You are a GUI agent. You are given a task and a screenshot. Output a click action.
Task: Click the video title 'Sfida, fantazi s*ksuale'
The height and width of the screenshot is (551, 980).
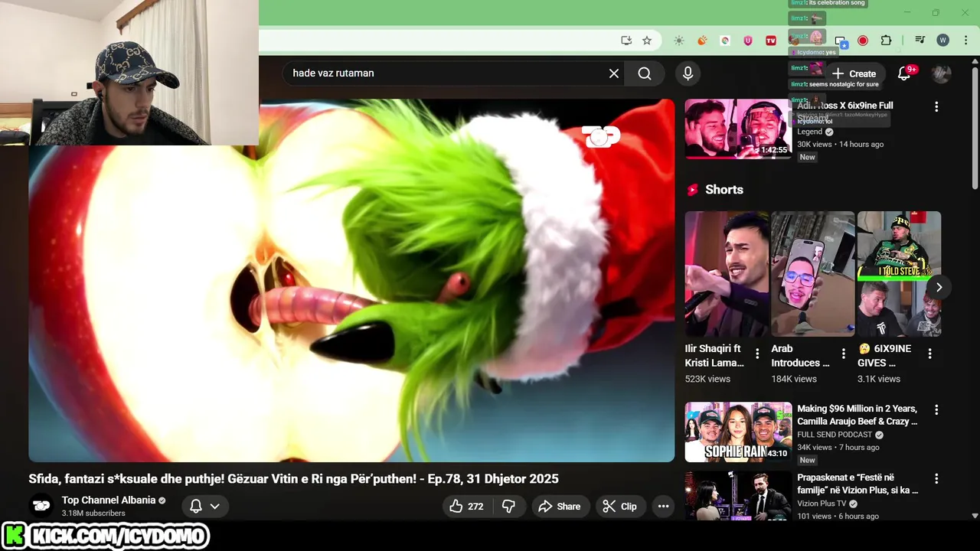tap(293, 479)
